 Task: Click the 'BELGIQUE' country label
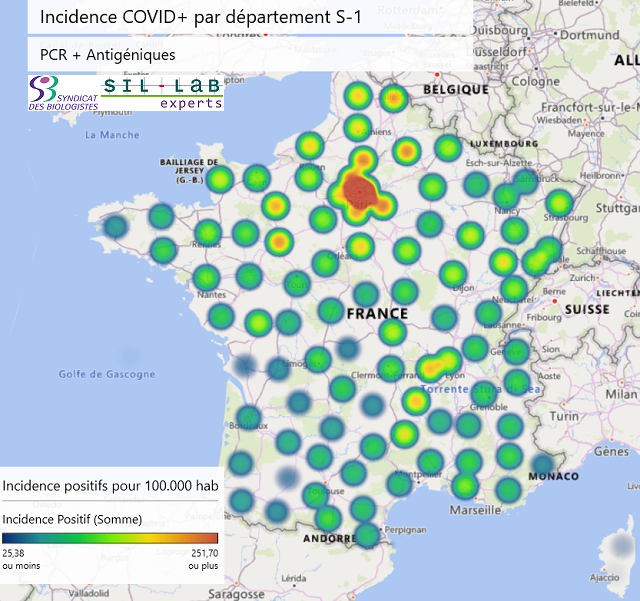click(x=456, y=89)
